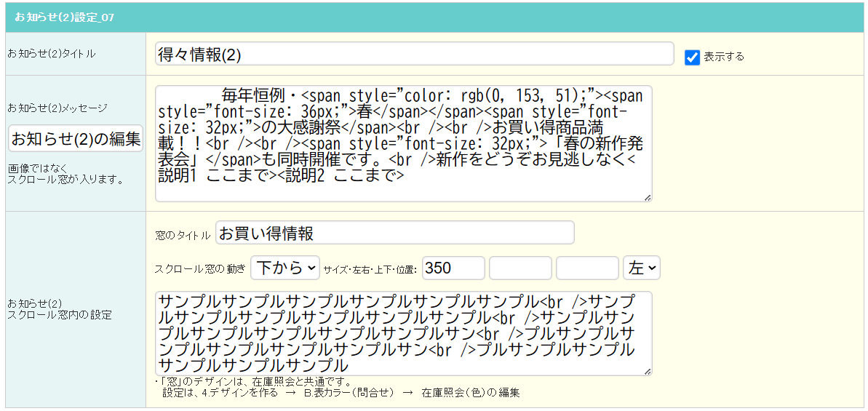Toggle the 表示する checkbox

(x=693, y=57)
